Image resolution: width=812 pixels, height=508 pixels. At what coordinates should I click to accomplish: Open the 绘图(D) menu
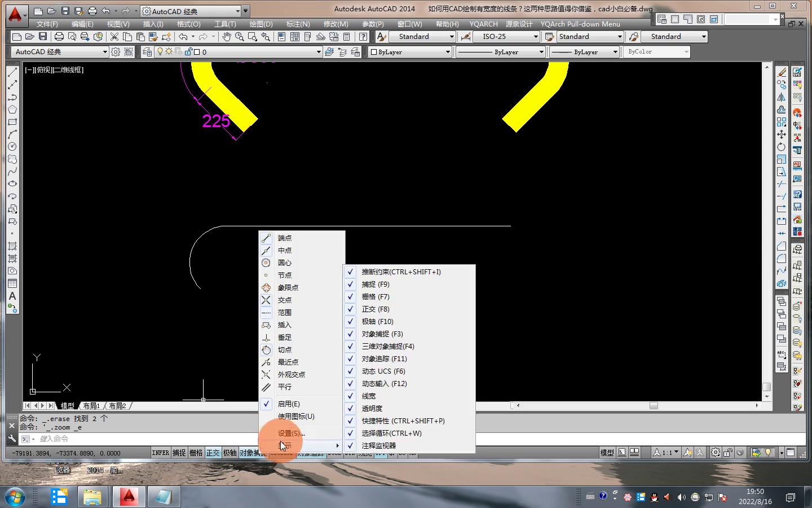pos(261,24)
